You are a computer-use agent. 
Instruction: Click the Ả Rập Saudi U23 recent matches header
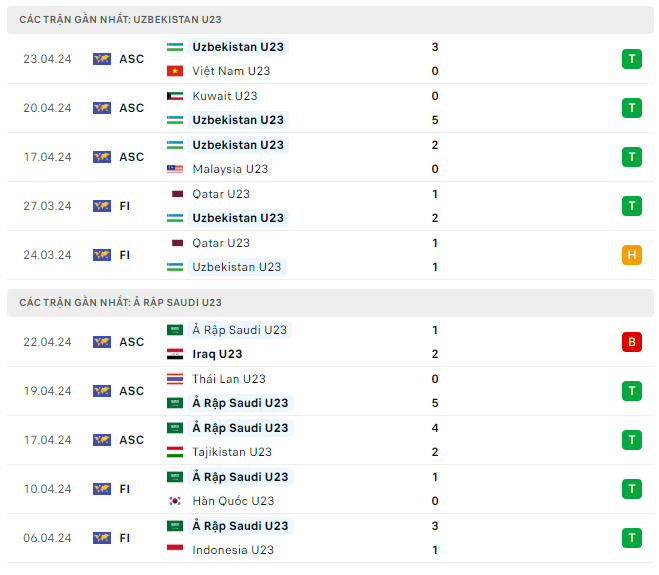[x=121, y=302]
